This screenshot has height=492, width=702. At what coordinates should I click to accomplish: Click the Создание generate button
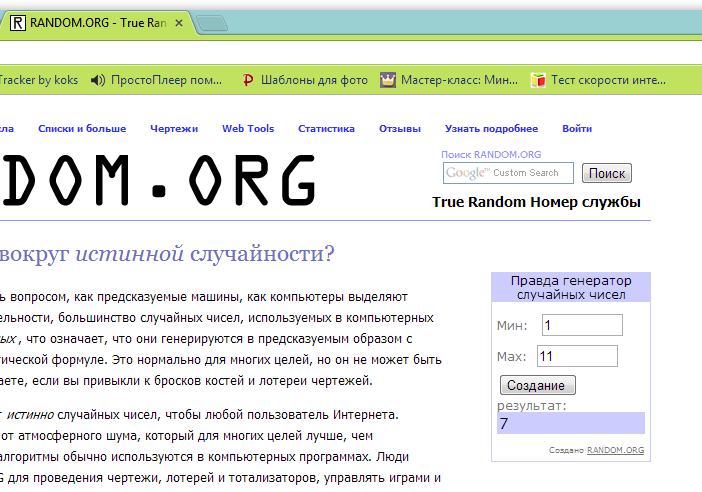point(538,385)
